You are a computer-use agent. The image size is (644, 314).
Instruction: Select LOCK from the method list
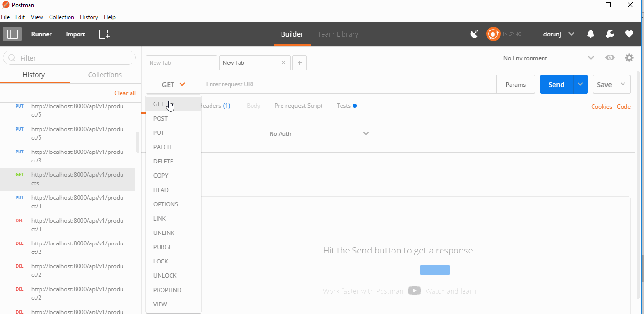173,261
